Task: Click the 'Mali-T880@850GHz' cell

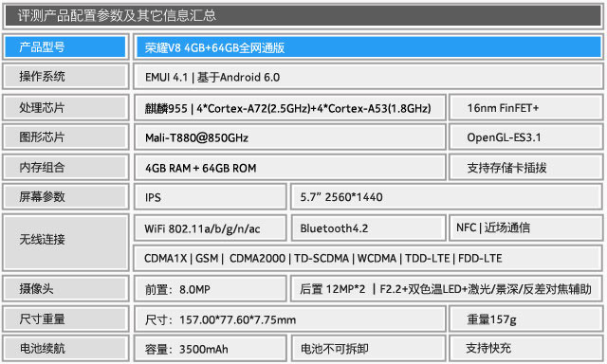Action: pos(290,136)
